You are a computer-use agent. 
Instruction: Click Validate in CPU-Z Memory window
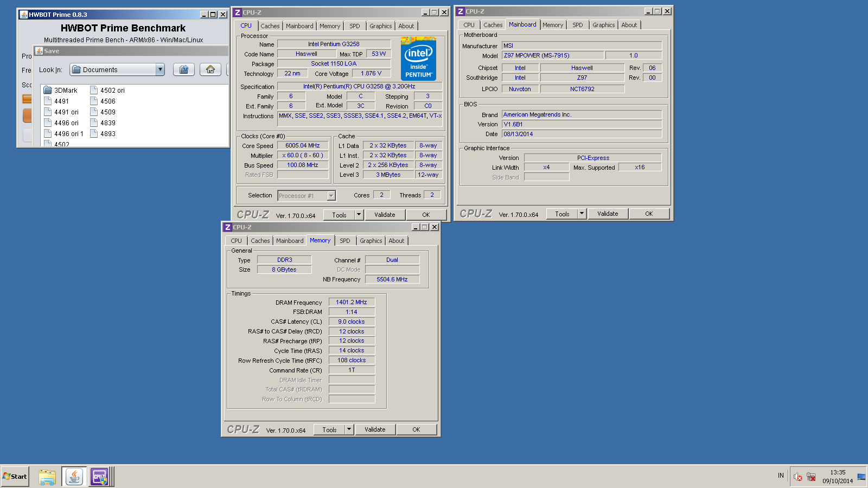point(375,430)
